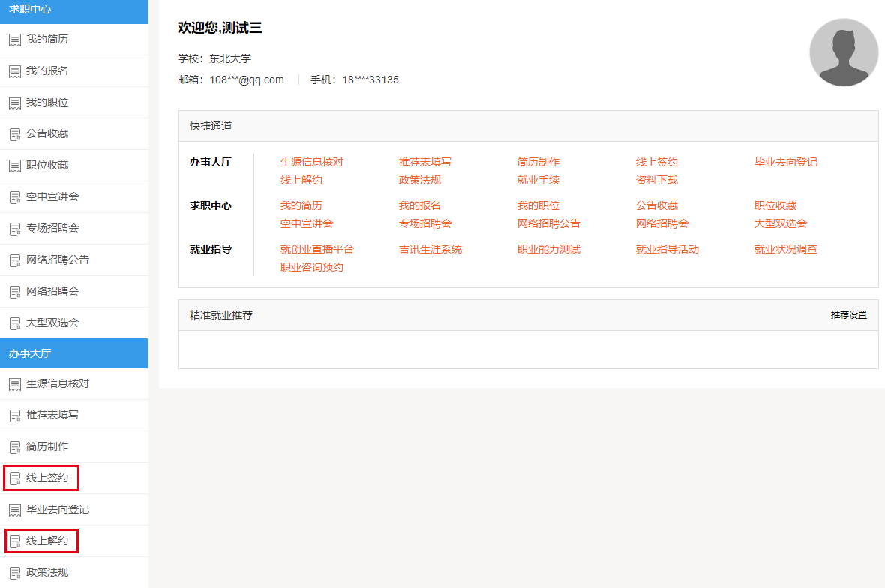Click the icon beside 公告收藏 in sidebar

tap(14, 134)
